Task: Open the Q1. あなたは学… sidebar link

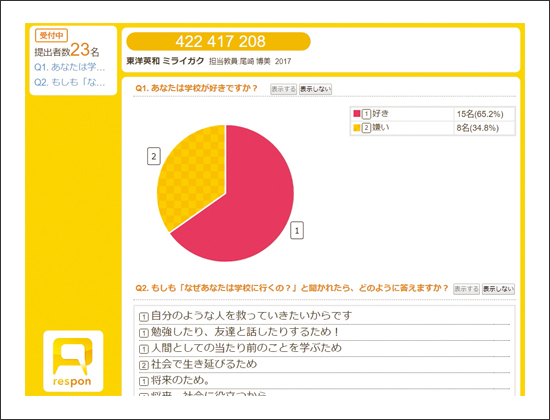Action: coord(69,67)
